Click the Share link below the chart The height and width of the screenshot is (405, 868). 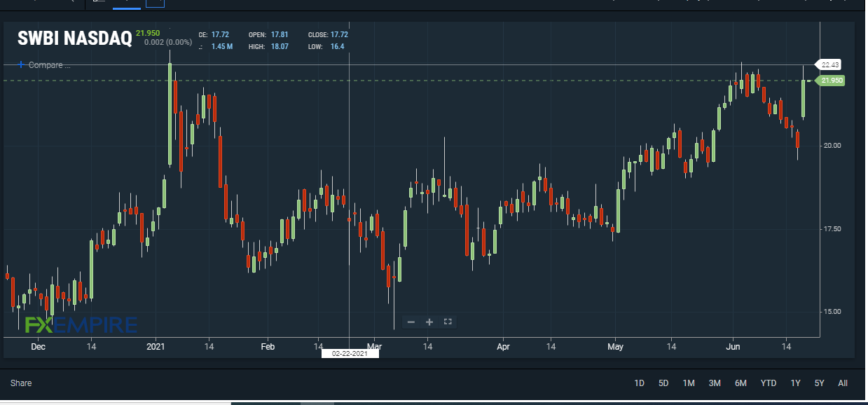(21, 383)
